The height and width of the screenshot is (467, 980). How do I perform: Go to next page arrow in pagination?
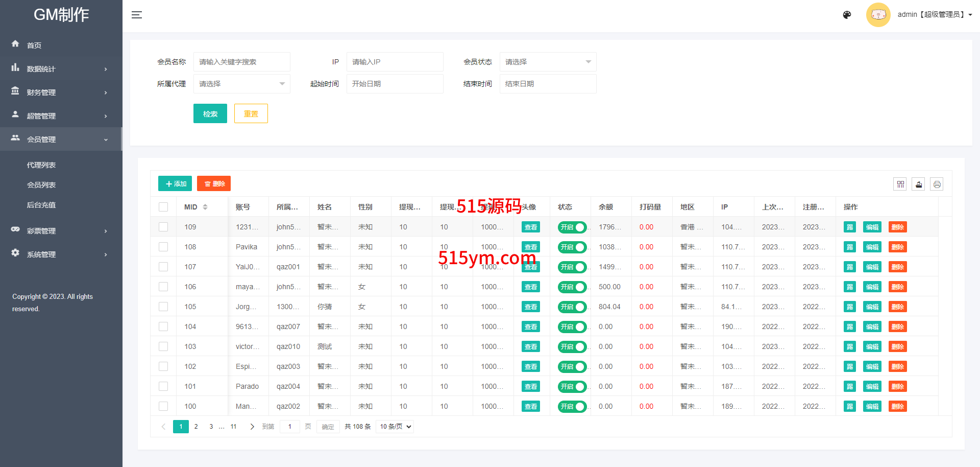[x=252, y=427]
